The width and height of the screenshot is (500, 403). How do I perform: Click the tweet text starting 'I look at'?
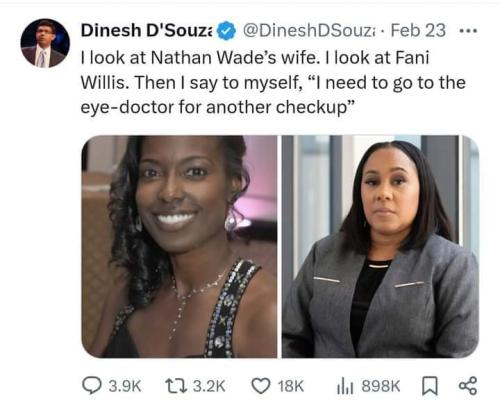click(273, 82)
